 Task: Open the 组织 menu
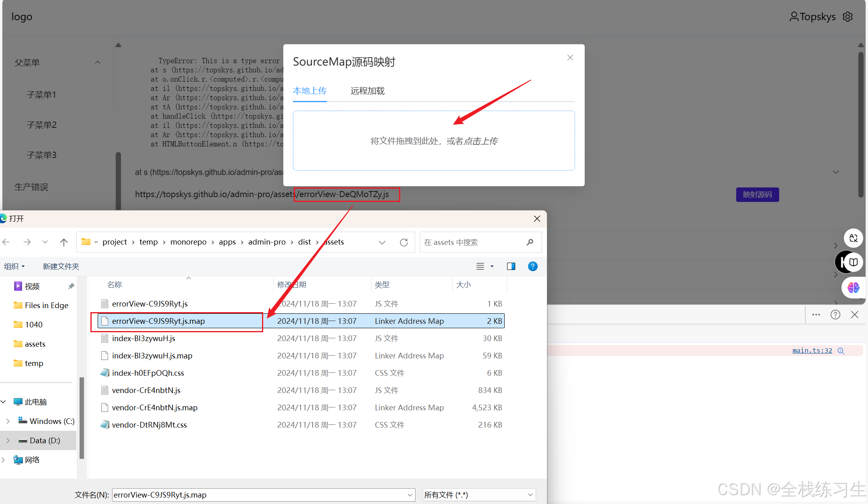click(14, 266)
